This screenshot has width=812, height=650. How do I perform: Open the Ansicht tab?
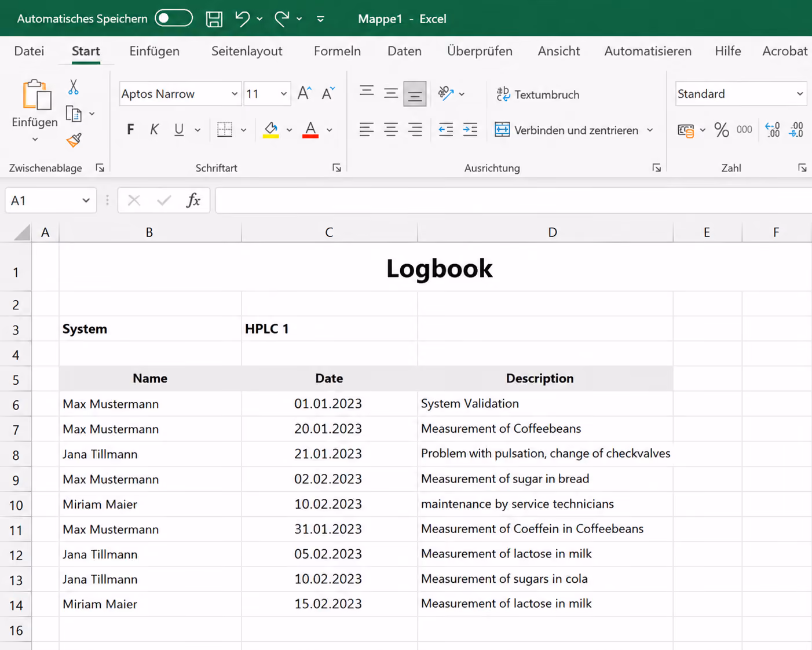[558, 51]
